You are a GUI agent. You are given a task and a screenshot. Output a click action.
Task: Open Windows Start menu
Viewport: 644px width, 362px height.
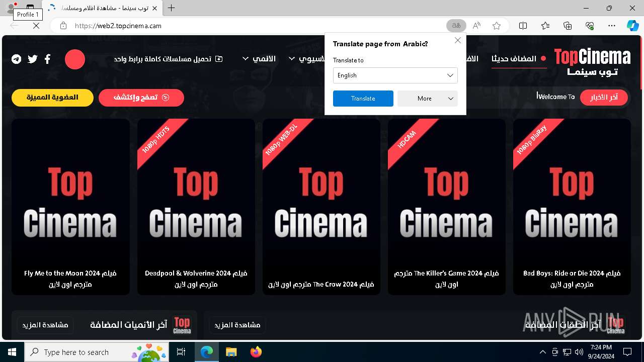tap(12, 352)
